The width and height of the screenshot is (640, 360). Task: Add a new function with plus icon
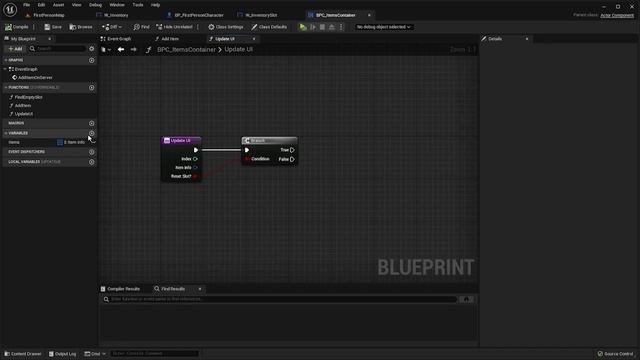coord(91,87)
